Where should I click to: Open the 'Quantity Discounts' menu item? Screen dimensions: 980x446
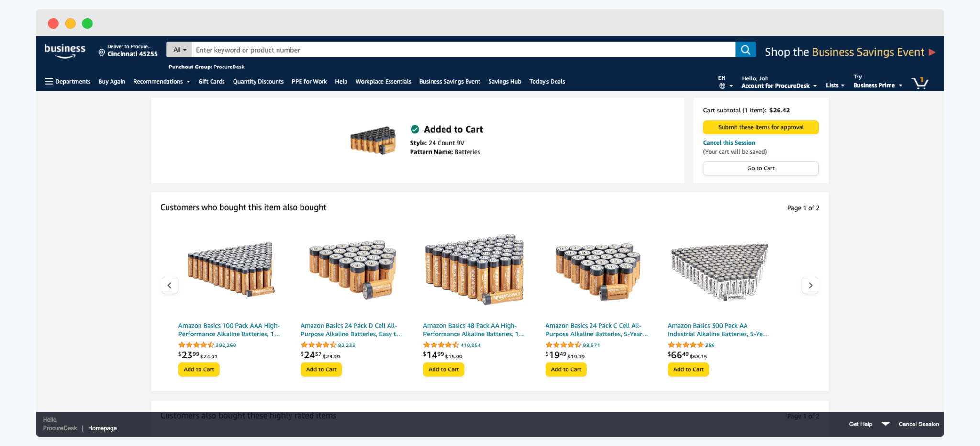258,81
